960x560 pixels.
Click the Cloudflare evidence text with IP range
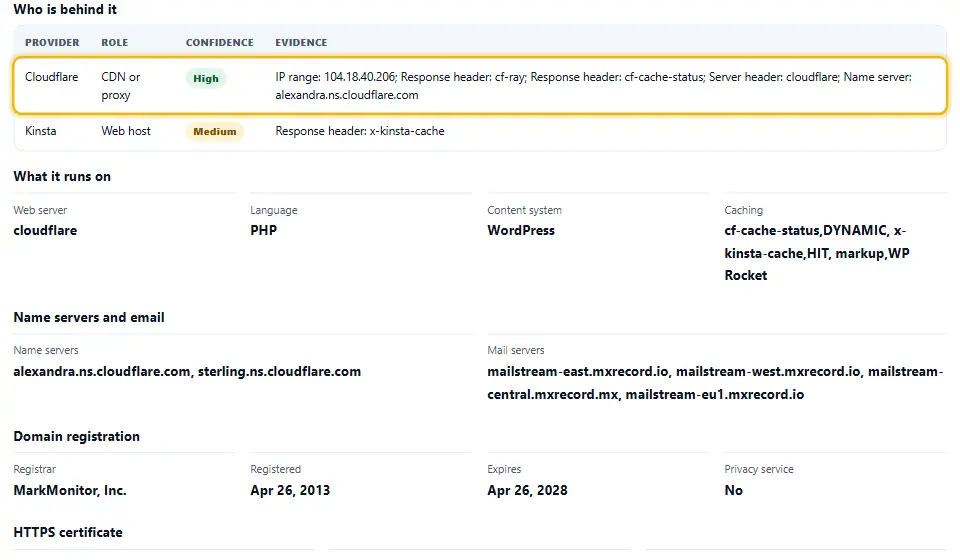[593, 86]
